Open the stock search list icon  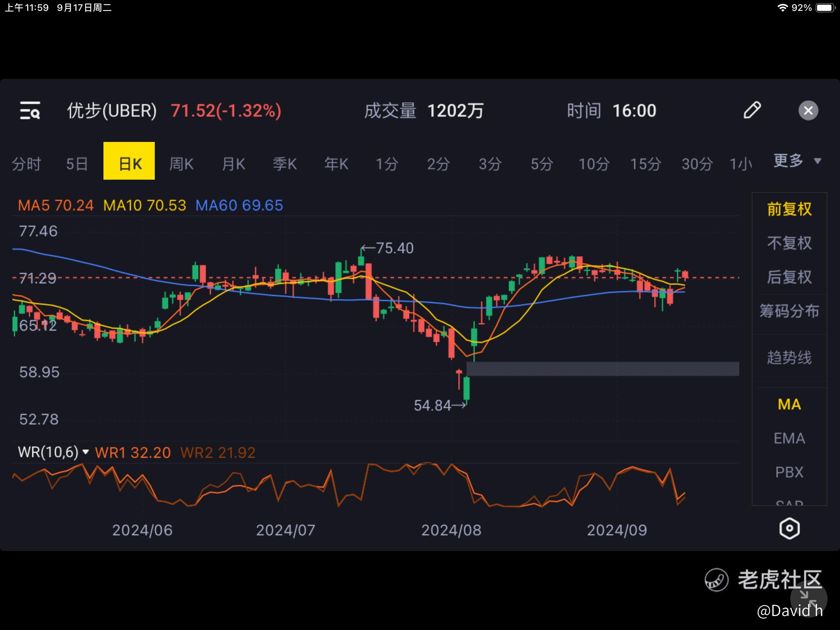(x=30, y=111)
